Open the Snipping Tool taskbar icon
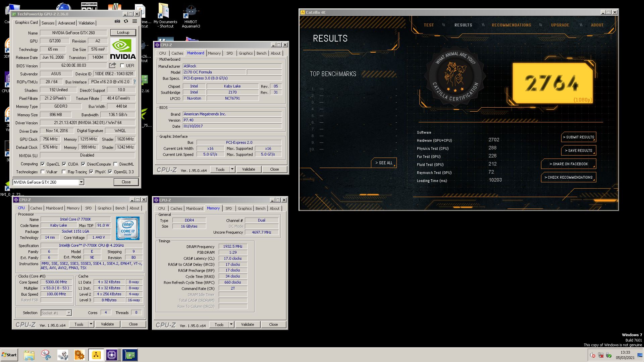The height and width of the screenshot is (362, 644). [x=46, y=355]
